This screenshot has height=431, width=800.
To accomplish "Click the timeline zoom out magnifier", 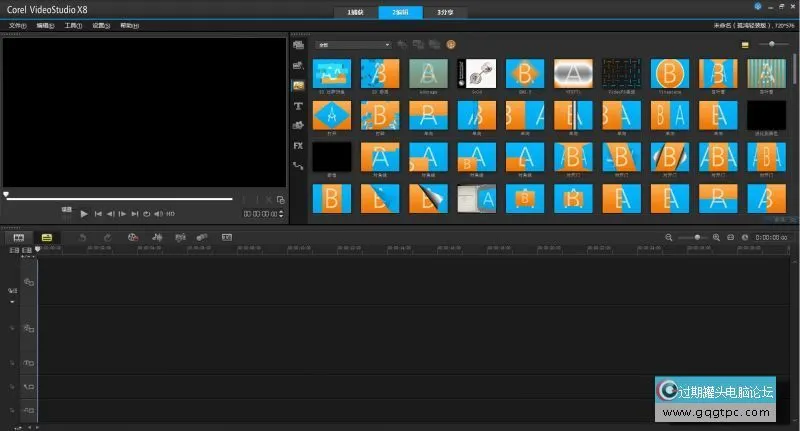I will (670, 237).
